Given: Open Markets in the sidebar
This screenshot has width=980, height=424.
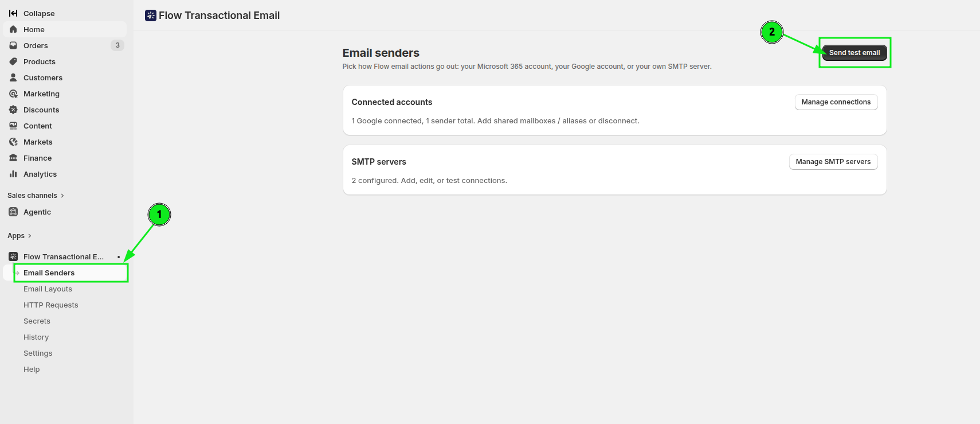Looking at the screenshot, I should click(x=65, y=142).
